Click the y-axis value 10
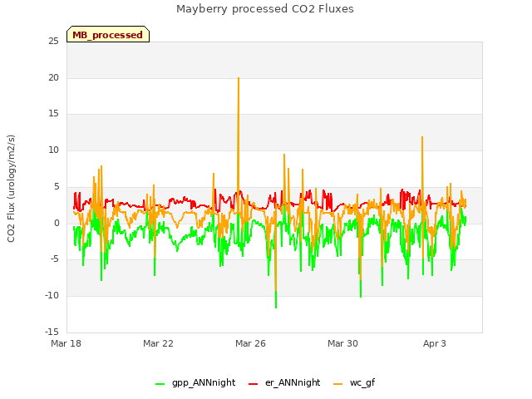The width and height of the screenshot is (532, 399). pyautogui.click(x=53, y=150)
